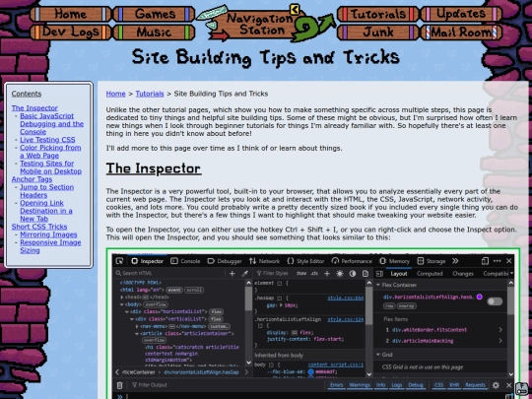Switch to the Console tab in devtools

coord(185,261)
